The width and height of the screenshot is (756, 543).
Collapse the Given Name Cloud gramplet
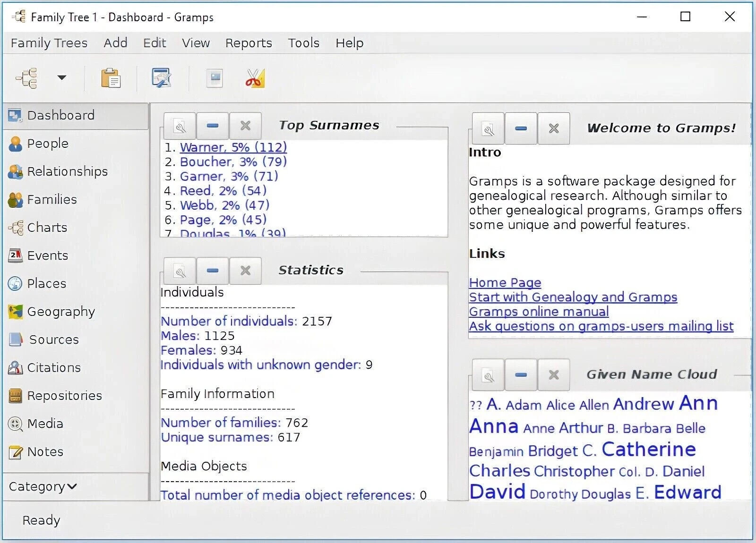point(521,375)
